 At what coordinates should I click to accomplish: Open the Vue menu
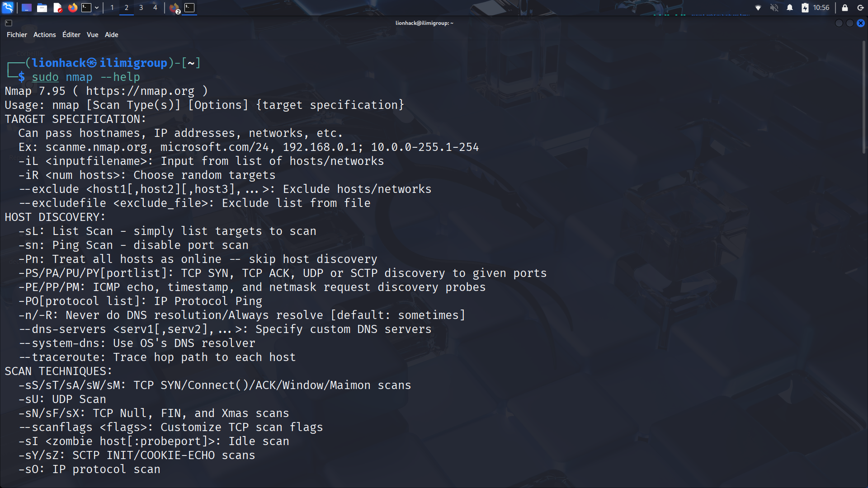point(92,35)
